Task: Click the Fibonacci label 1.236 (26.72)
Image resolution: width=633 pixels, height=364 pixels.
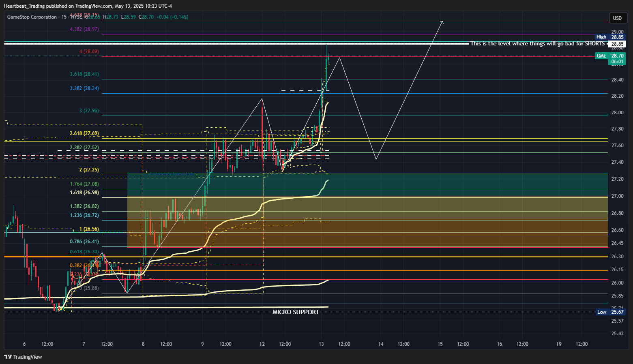Action: [x=84, y=215]
